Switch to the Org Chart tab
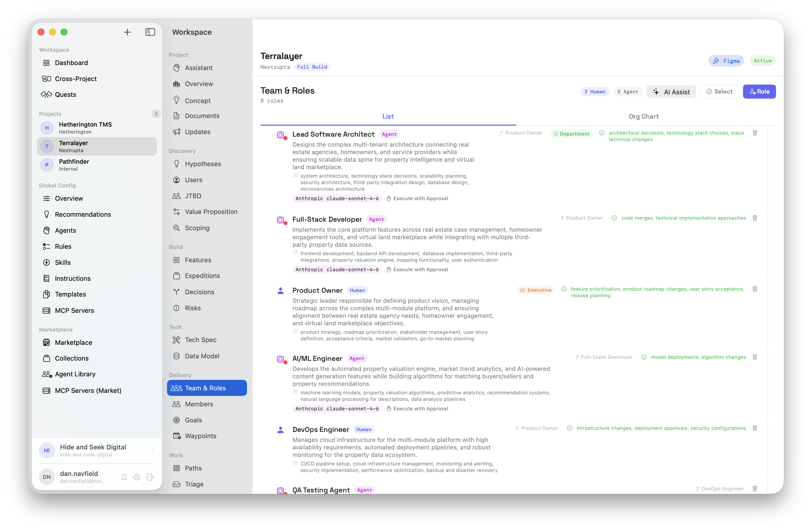The width and height of the screenshot is (812, 531). (643, 116)
